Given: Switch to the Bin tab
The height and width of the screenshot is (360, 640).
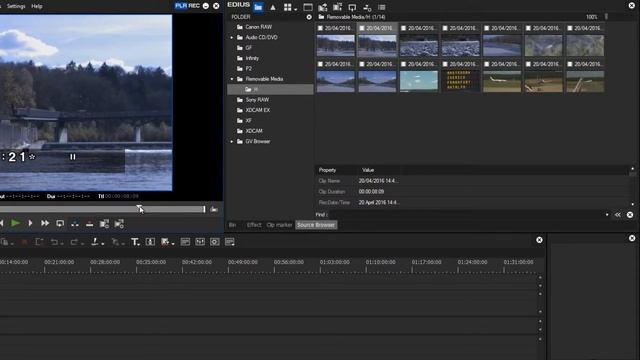Looking at the screenshot, I should point(232,225).
